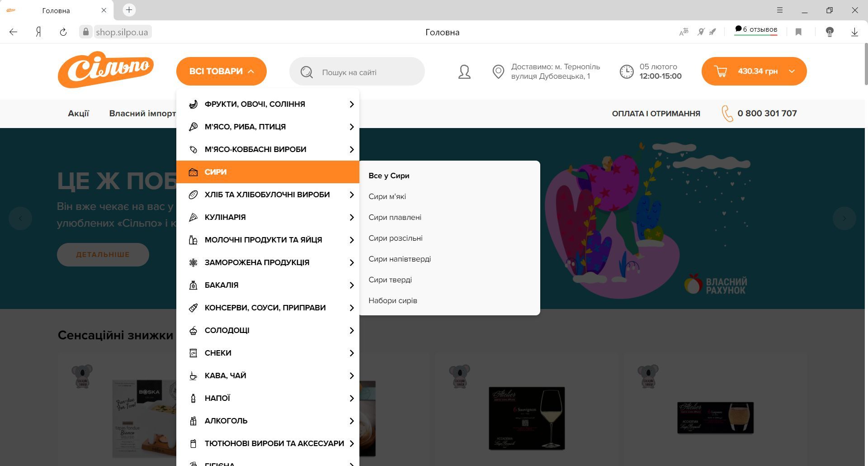Viewport: 868px width, 466px height.
Task: Reload the page with refresh icon
Action: click(x=63, y=32)
